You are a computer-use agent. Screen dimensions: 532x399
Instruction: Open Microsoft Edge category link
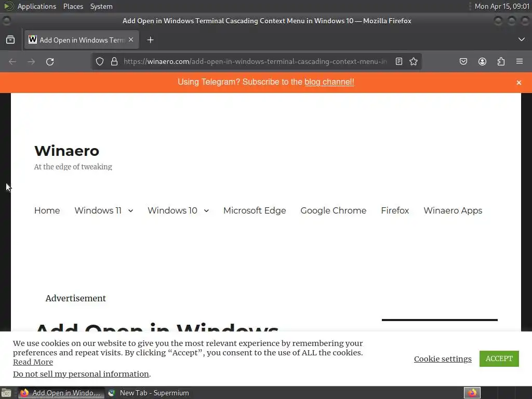pyautogui.click(x=255, y=210)
